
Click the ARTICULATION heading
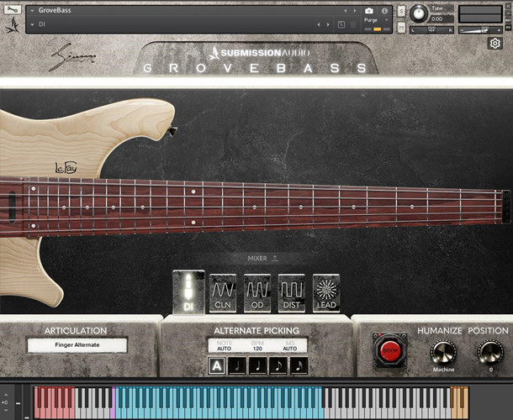coord(76,330)
